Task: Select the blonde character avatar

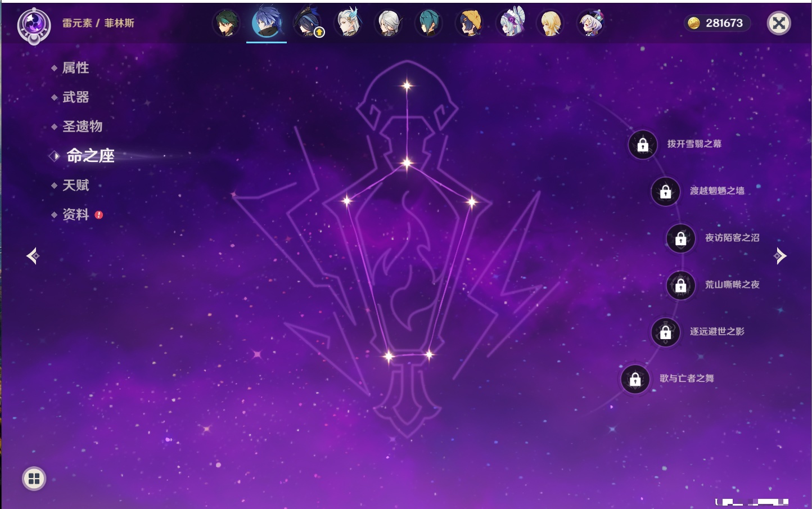Action: point(551,23)
